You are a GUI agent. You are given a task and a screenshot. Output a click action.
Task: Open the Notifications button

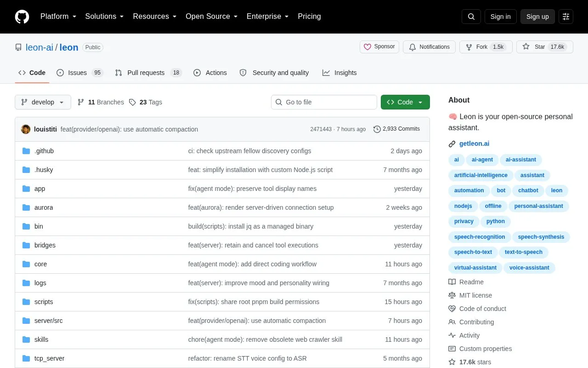point(429,47)
